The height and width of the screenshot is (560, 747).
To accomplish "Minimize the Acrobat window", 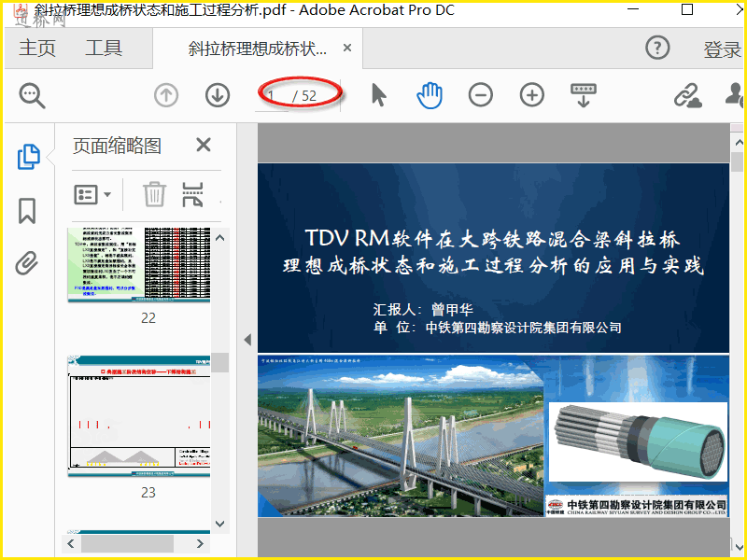I will 633,9.
